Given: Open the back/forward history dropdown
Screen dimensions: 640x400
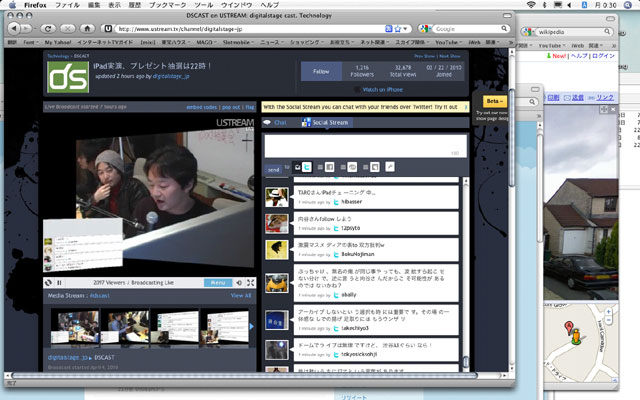Looking at the screenshot, I should (33, 29).
